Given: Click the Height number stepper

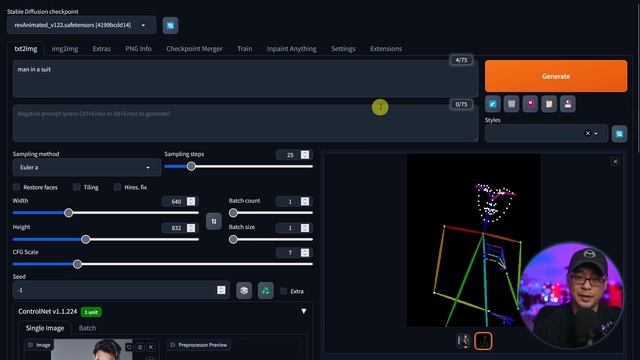Looking at the screenshot, I should [191, 228].
